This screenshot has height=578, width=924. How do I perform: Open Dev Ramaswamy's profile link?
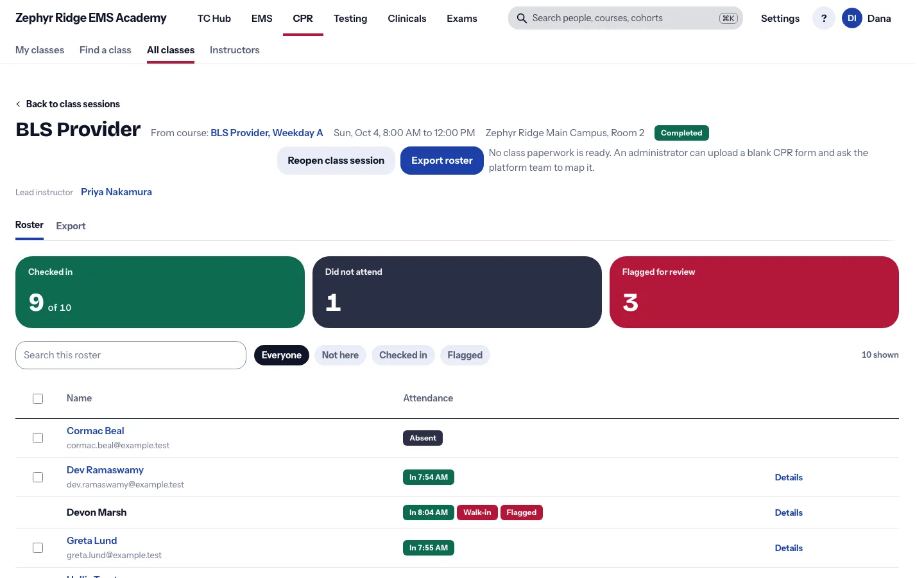pyautogui.click(x=105, y=470)
